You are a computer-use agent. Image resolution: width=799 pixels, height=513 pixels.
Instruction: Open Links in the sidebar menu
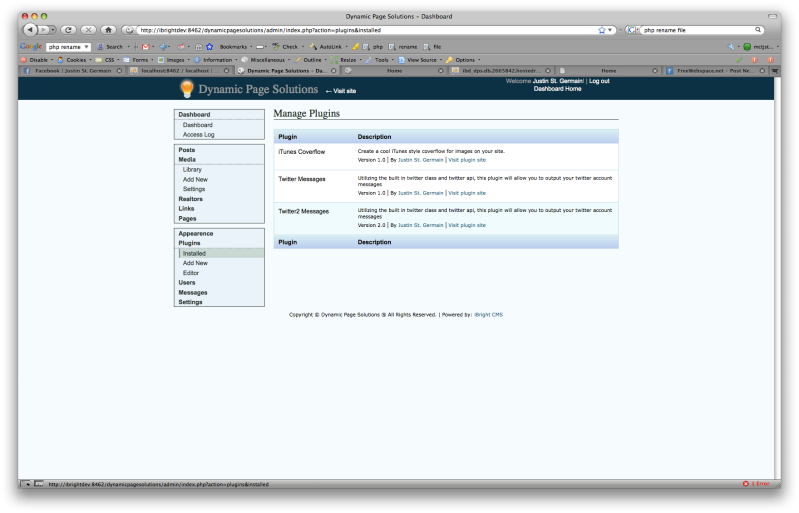(186, 208)
